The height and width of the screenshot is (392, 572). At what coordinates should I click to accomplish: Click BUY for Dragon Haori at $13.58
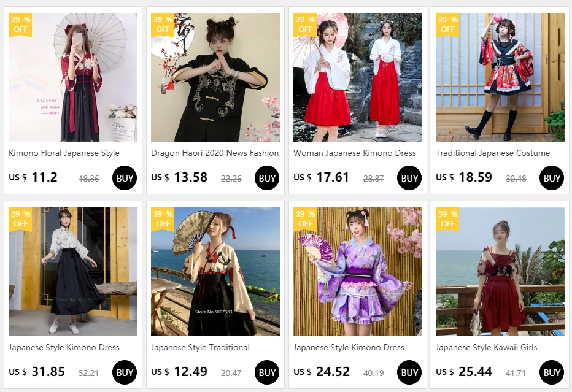[x=267, y=178]
